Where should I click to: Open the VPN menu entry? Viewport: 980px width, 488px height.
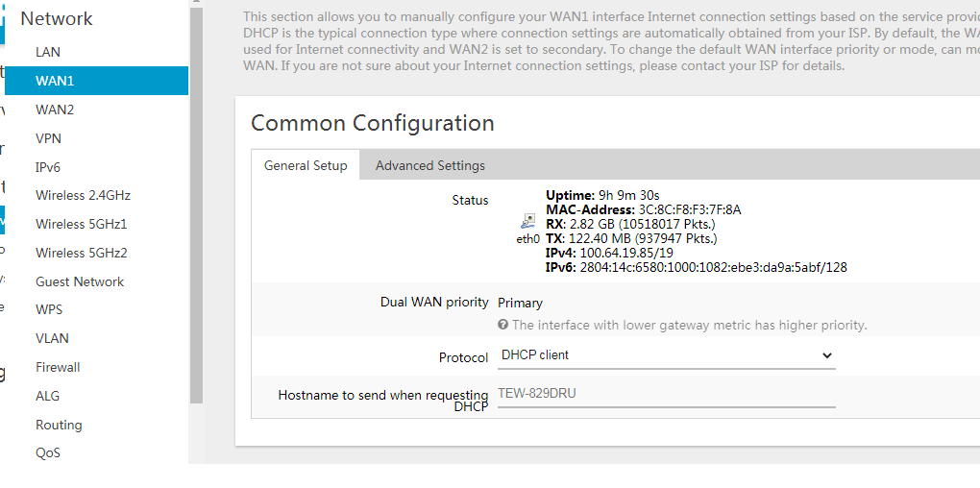click(48, 138)
